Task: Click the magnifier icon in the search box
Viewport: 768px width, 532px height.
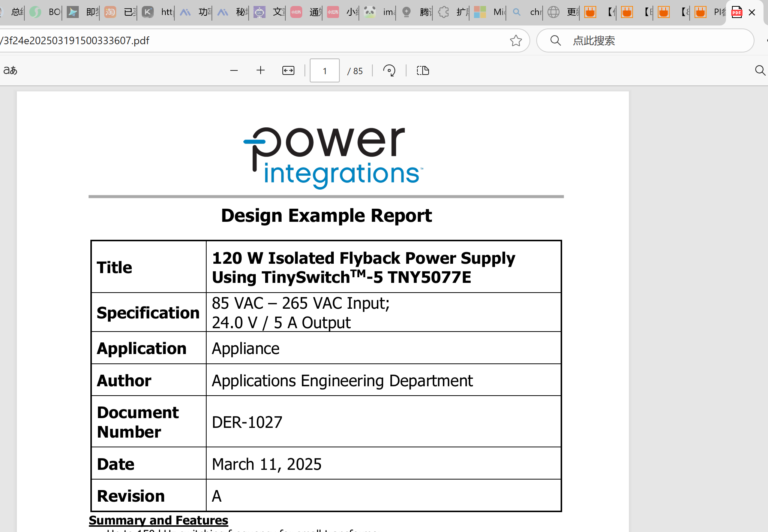Action: tap(556, 40)
